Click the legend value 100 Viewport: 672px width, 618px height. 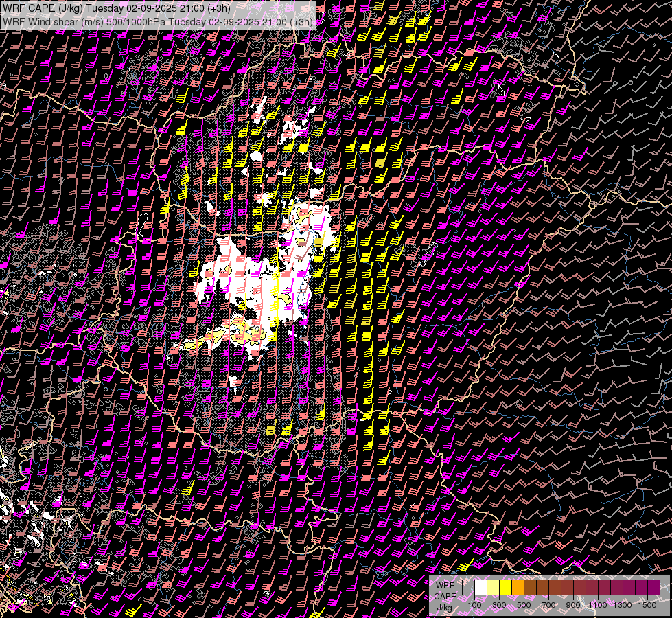(474, 605)
